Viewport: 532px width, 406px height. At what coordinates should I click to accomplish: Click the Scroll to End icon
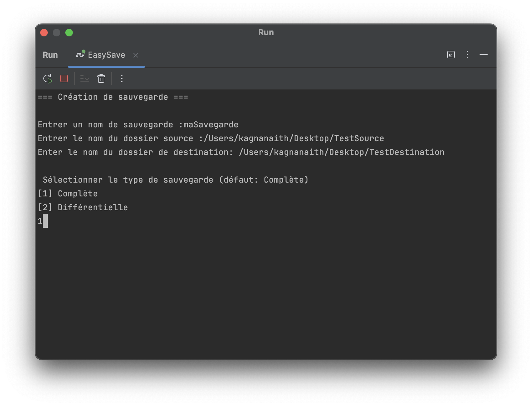point(84,78)
